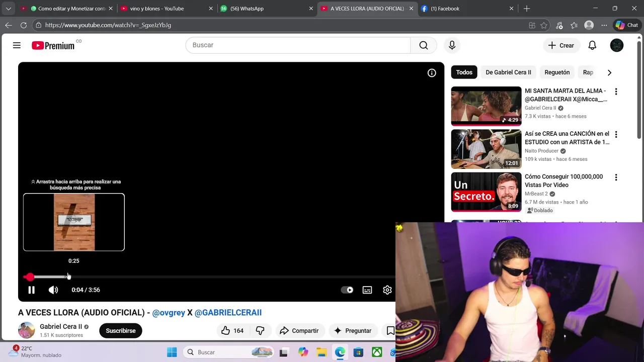
Task: Click the seek preview thumbnail at 0:25
Action: 74,222
